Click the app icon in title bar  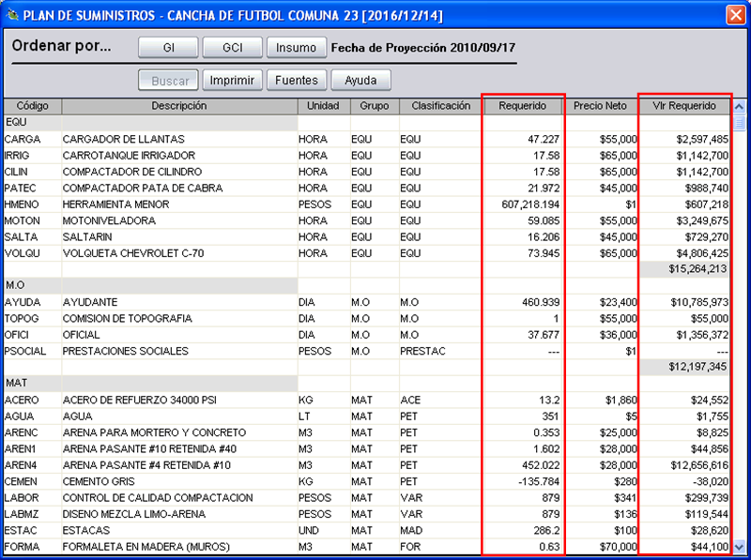click(x=12, y=15)
